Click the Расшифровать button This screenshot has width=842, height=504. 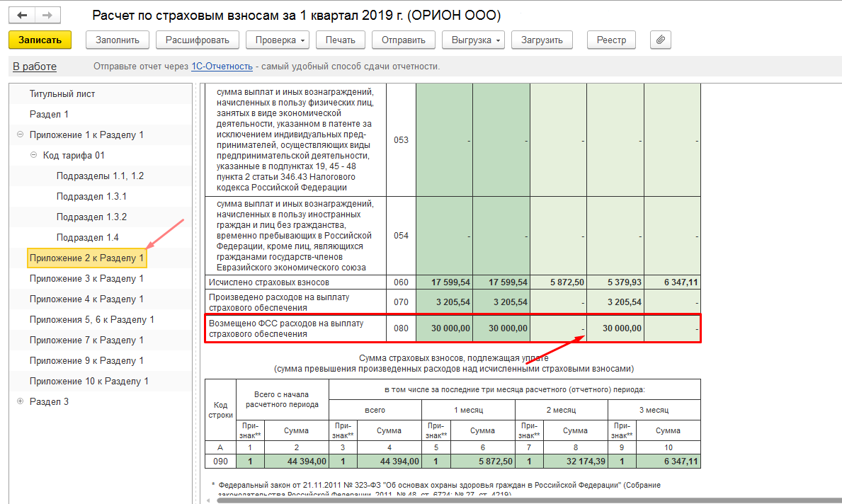coord(197,40)
